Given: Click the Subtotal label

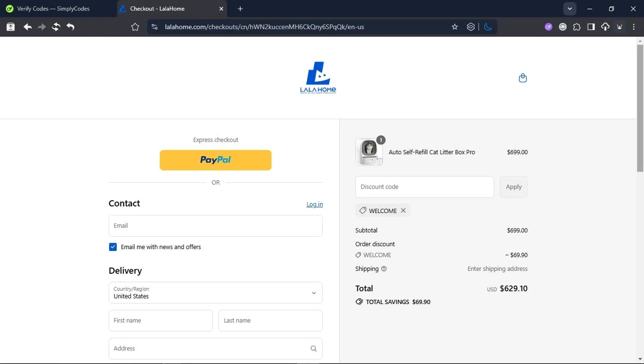Looking at the screenshot, I should click(x=366, y=230).
